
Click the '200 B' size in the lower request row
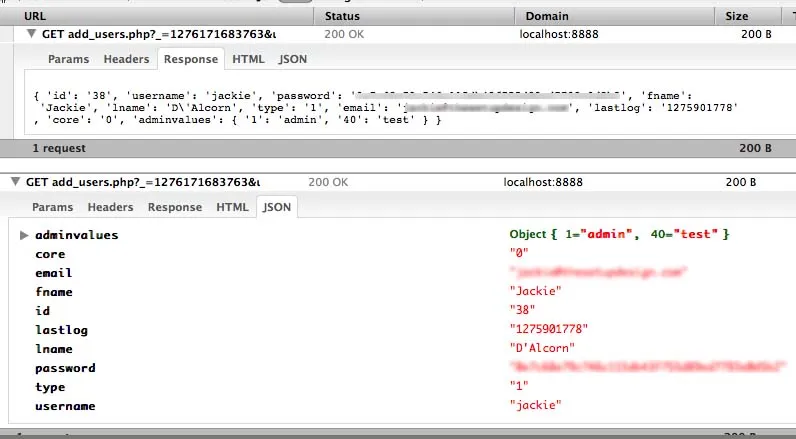pos(741,182)
